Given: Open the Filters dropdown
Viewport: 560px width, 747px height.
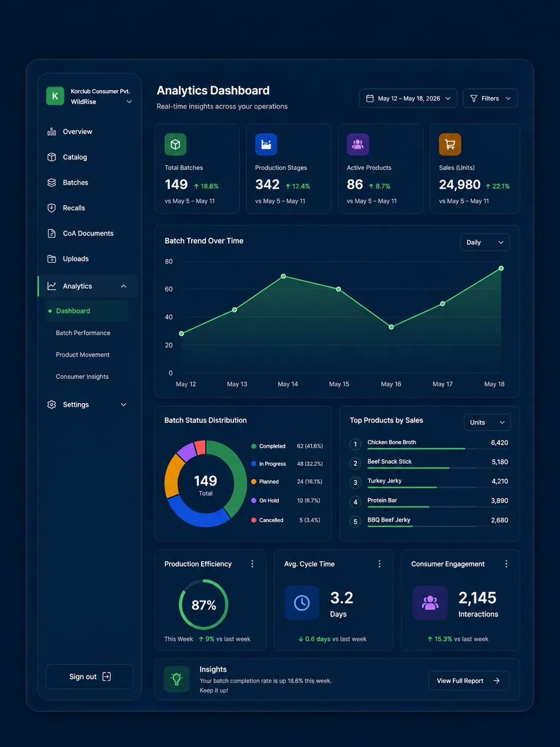Looking at the screenshot, I should (x=490, y=99).
